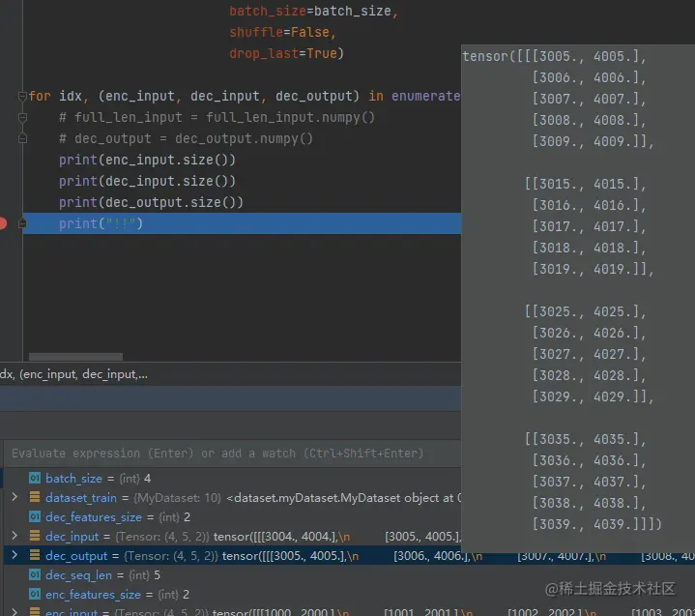This screenshot has height=616, width=695.
Task: Click the fold end marker on the print("!!") line
Action: point(22,223)
